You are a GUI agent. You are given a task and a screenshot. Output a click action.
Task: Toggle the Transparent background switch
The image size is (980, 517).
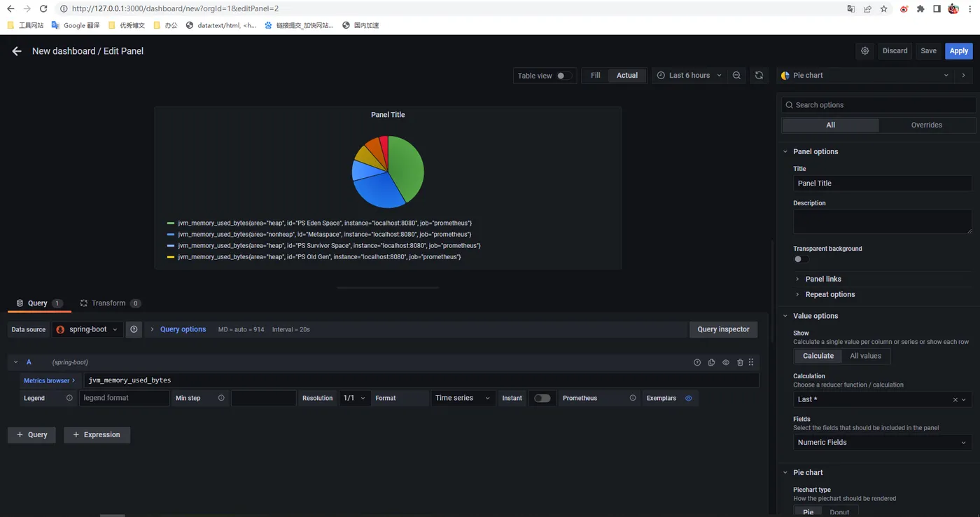point(801,259)
